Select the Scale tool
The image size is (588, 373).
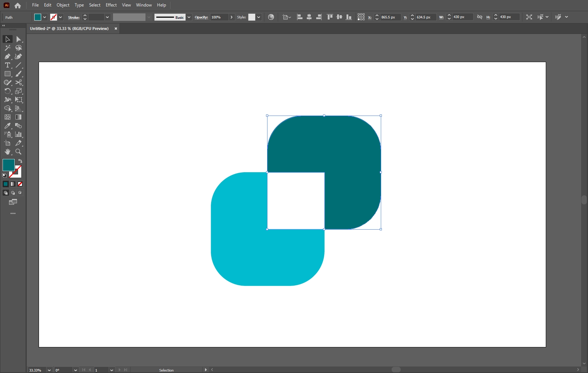tap(19, 91)
